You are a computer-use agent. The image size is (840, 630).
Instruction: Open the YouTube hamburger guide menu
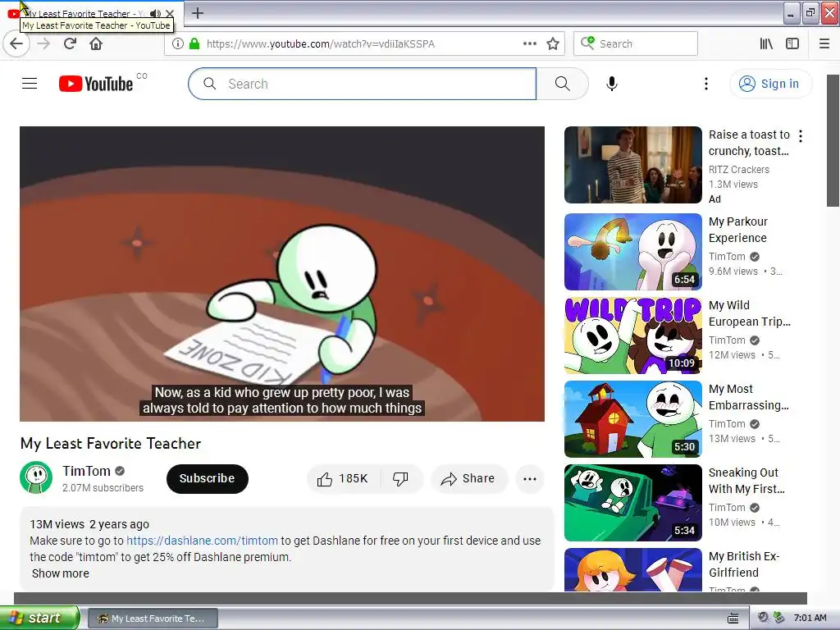pyautogui.click(x=30, y=84)
